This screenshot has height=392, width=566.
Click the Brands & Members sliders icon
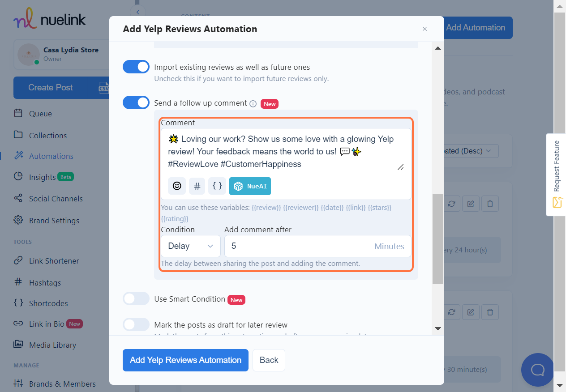(x=18, y=383)
